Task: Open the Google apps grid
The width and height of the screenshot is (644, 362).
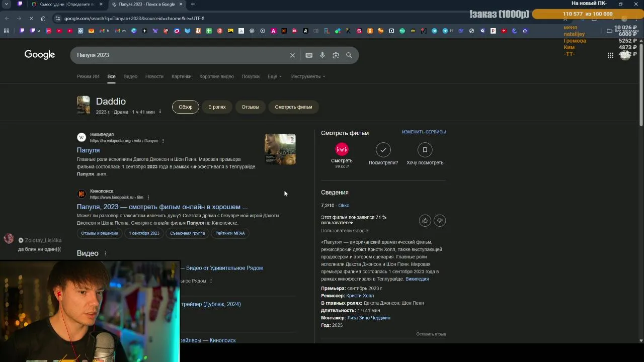Action: tap(610, 55)
